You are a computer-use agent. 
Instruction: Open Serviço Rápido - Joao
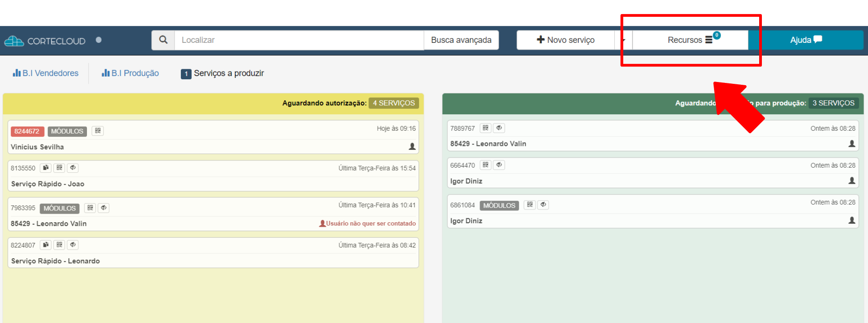(x=48, y=184)
